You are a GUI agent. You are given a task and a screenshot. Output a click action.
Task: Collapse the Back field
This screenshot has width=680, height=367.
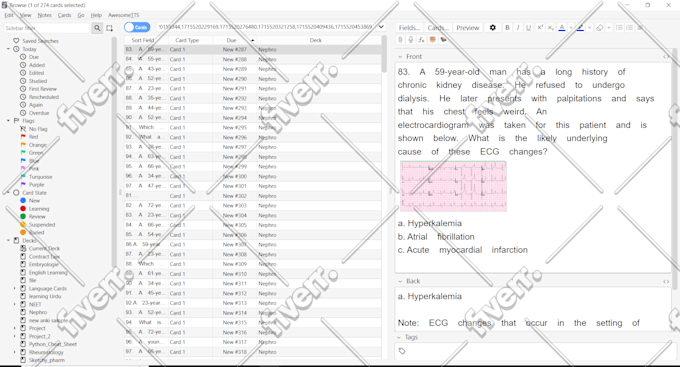pos(400,281)
